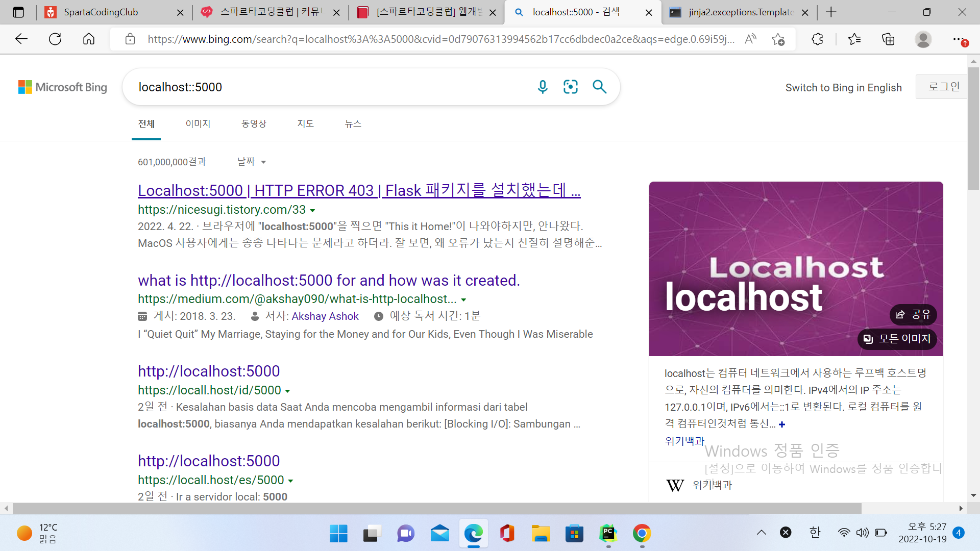Open the Mail app from taskbar

pyautogui.click(x=439, y=534)
